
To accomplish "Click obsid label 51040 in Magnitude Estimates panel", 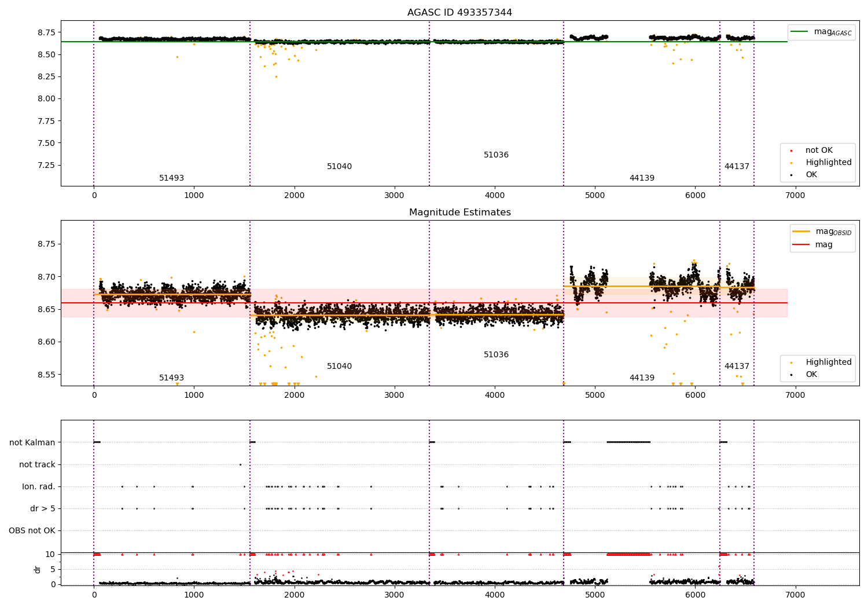I will (x=339, y=367).
